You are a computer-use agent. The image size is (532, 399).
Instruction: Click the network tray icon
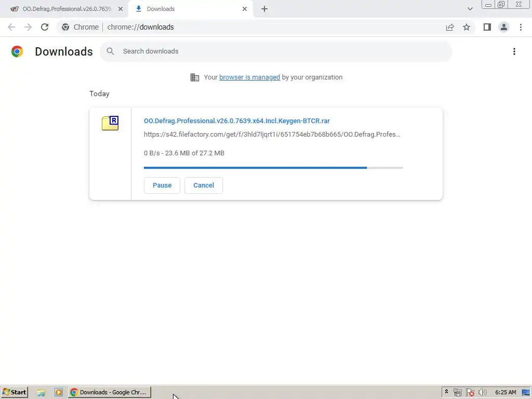click(457, 393)
